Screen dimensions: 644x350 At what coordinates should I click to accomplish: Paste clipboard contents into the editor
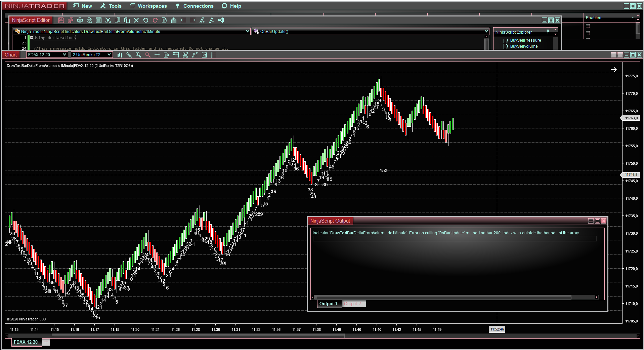tap(127, 20)
